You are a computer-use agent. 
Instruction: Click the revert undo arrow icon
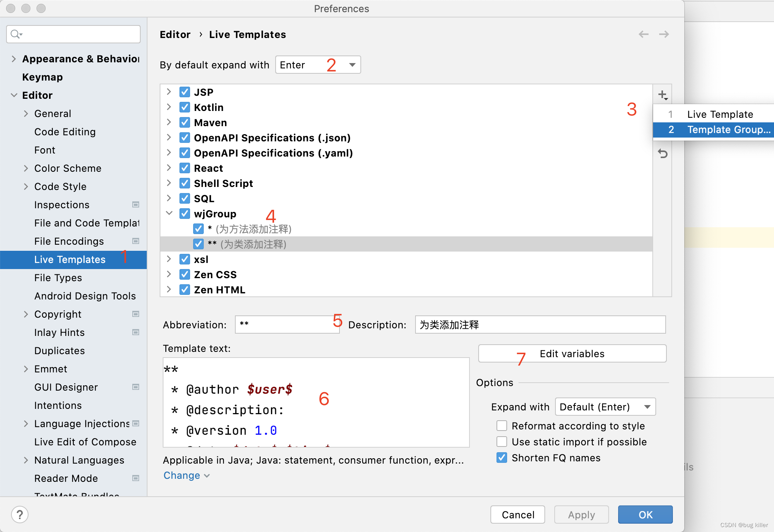[663, 154]
